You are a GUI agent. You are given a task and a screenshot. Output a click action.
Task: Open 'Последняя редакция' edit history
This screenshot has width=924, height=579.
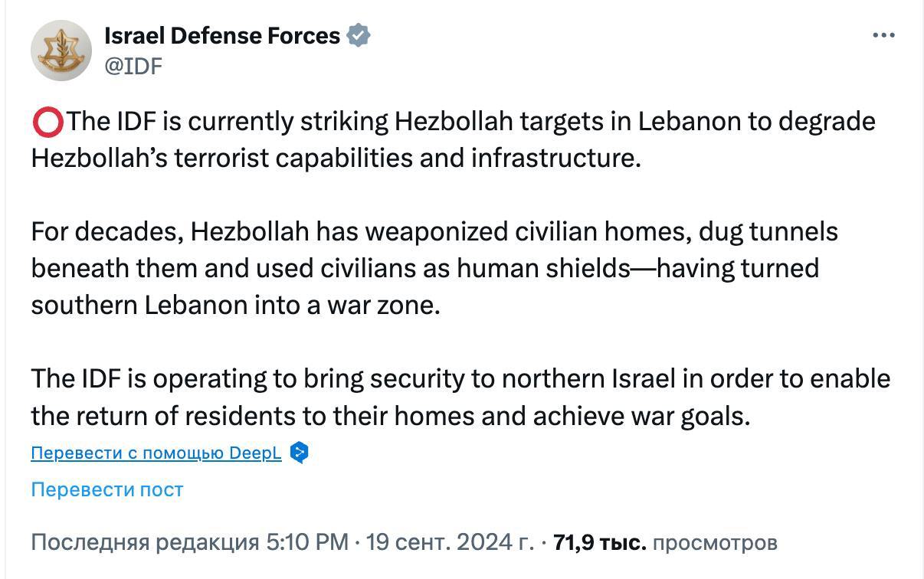click(x=146, y=542)
